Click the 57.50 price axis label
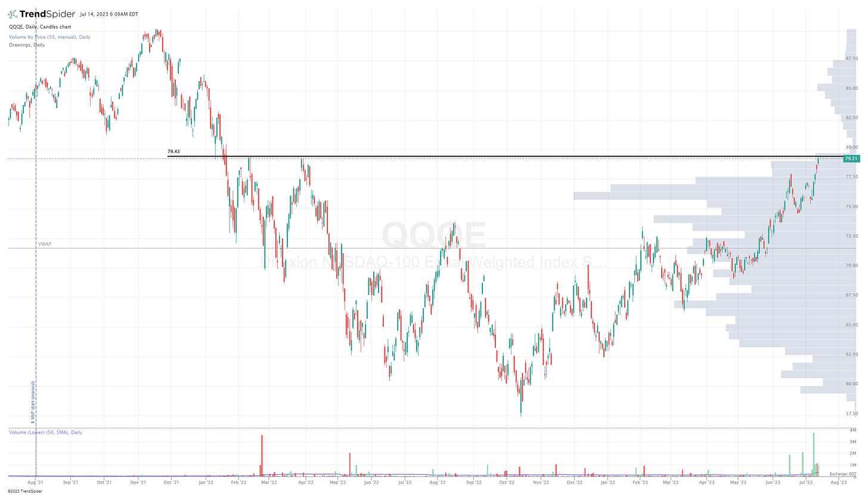This screenshot has width=868, height=495. click(x=851, y=414)
